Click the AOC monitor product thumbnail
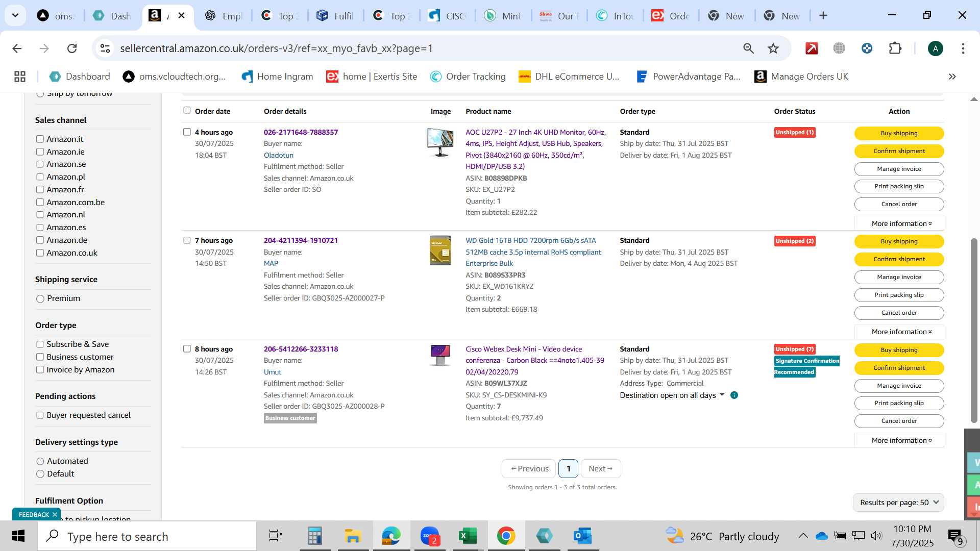980x551 pixels. (440, 142)
